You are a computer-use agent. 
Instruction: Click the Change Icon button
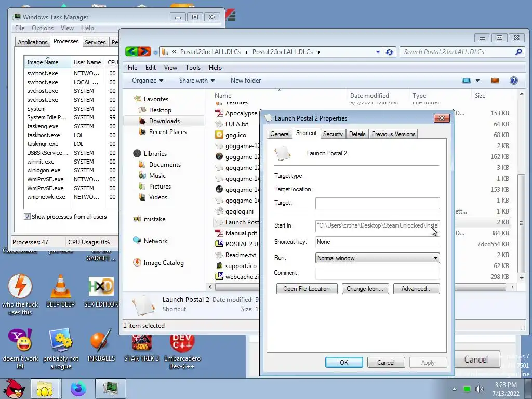365,289
